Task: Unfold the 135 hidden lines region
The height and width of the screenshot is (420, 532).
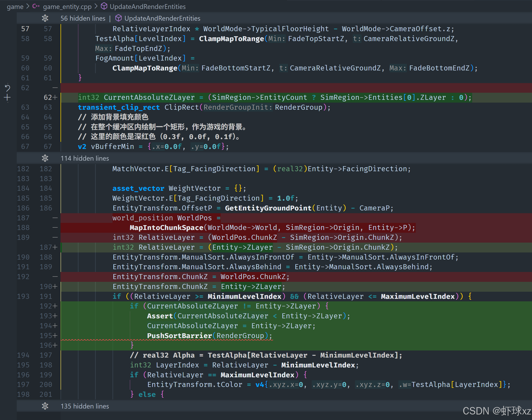Action: click(x=45, y=406)
